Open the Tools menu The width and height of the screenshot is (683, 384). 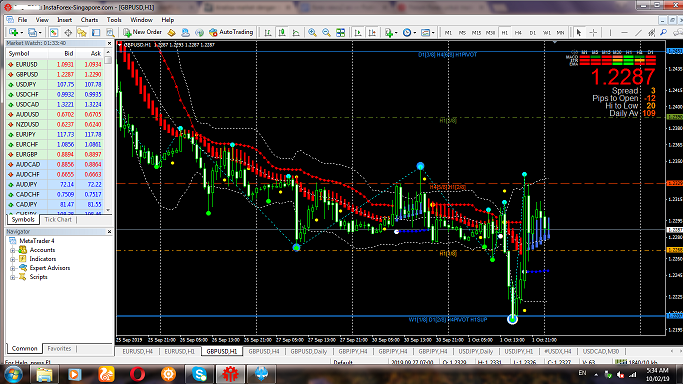point(114,20)
